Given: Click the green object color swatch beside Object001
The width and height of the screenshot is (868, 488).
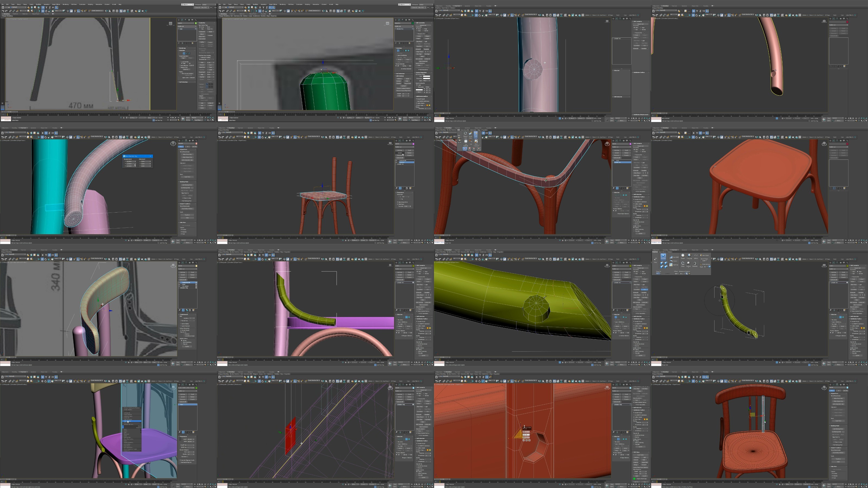Looking at the screenshot, I should click(413, 23).
